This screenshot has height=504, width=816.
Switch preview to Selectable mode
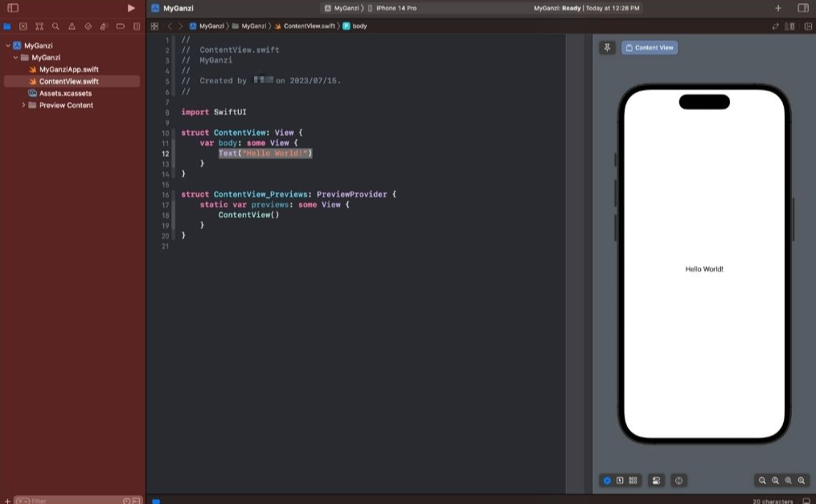[x=620, y=481]
